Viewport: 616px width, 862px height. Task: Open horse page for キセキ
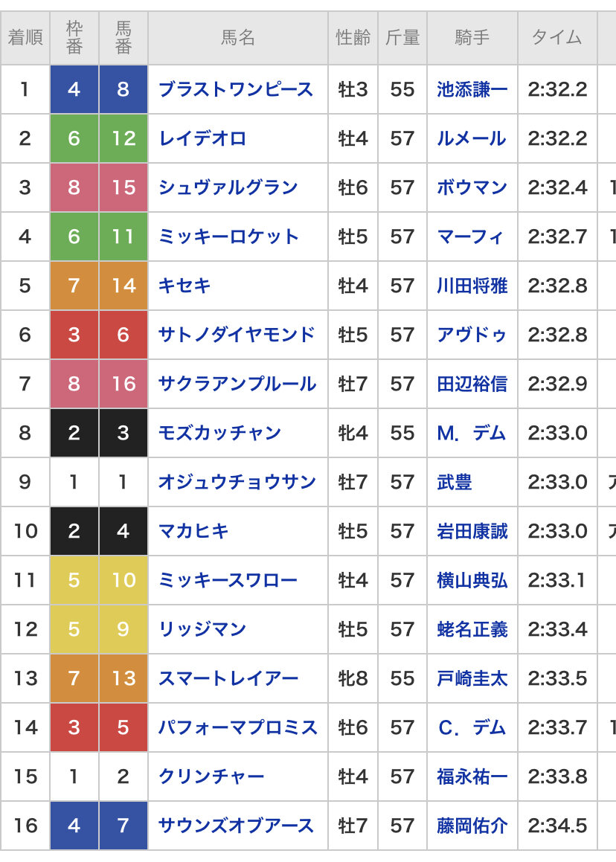click(x=185, y=286)
